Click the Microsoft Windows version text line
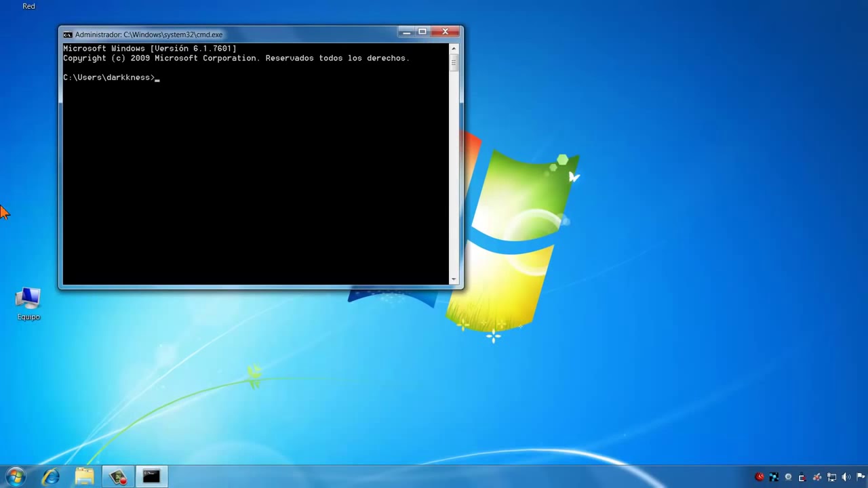 [150, 49]
